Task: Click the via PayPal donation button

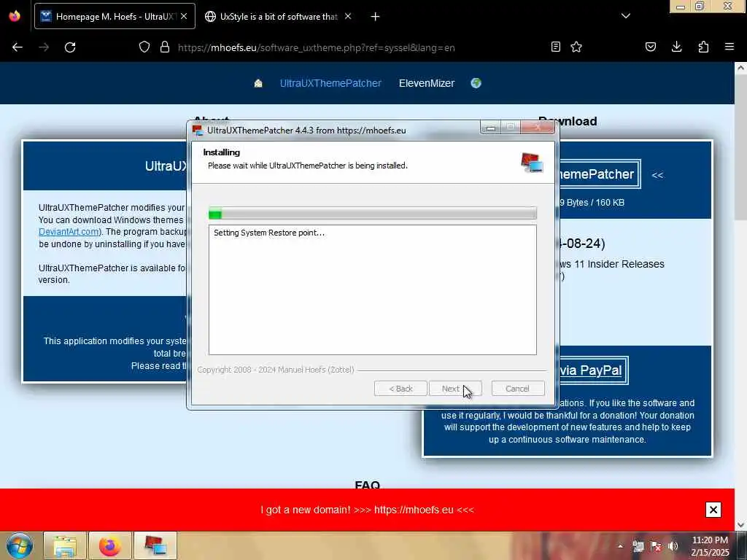Action: click(x=593, y=370)
